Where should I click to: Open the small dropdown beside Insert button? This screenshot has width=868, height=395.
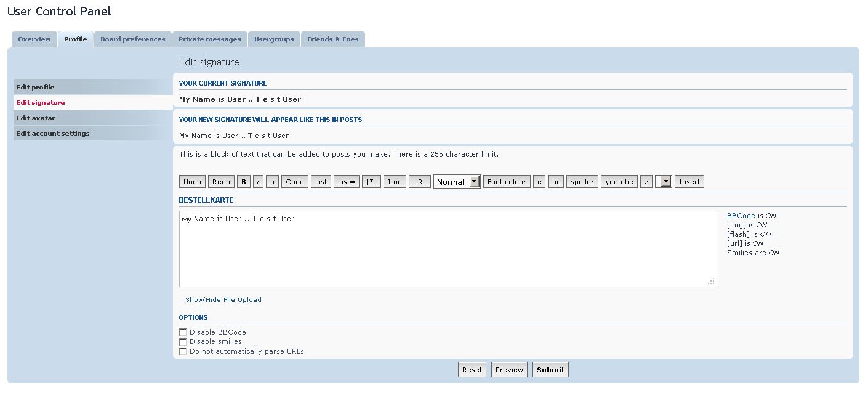(x=663, y=182)
